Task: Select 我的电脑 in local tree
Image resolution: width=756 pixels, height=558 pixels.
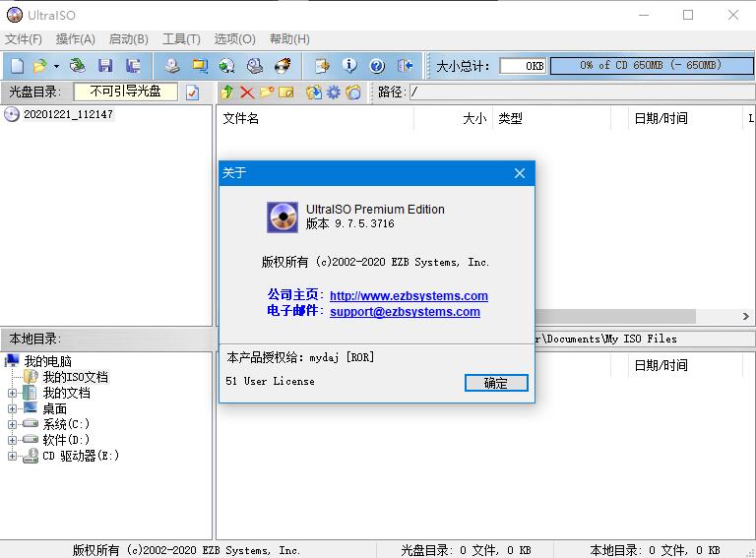Action: click(x=47, y=361)
